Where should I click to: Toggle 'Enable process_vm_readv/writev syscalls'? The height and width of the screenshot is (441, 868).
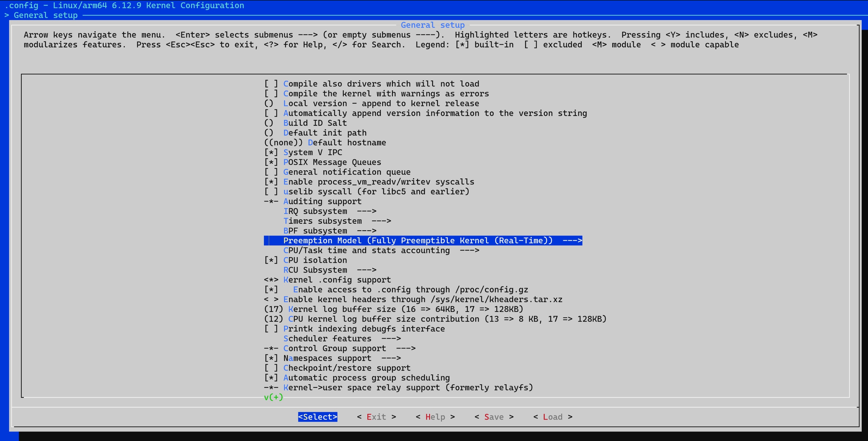[x=369, y=182]
